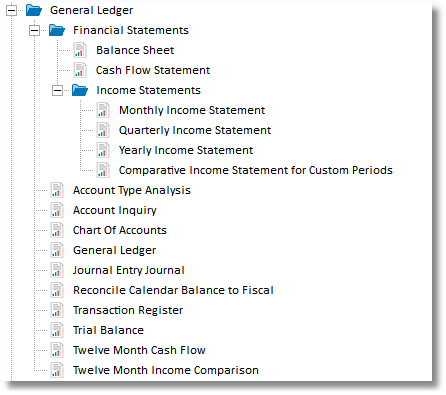Click the Quarterly Income Statement report icon
The image size is (446, 395).
[103, 130]
